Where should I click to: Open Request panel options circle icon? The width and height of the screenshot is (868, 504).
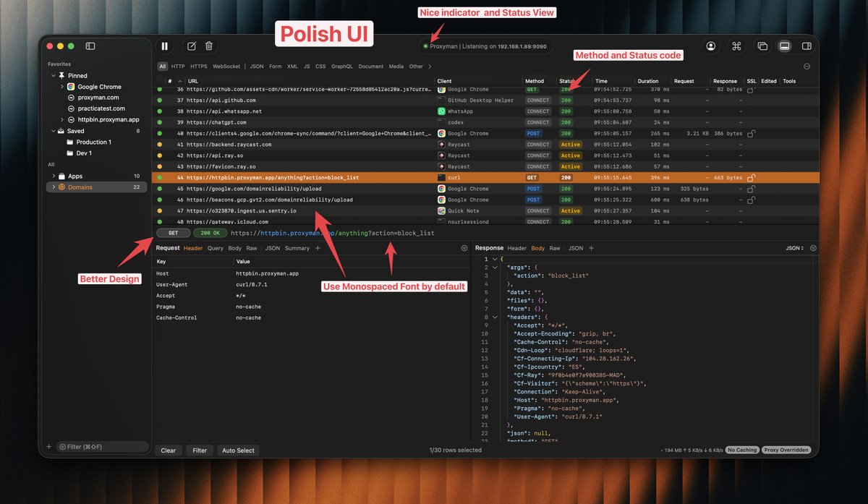coord(464,248)
